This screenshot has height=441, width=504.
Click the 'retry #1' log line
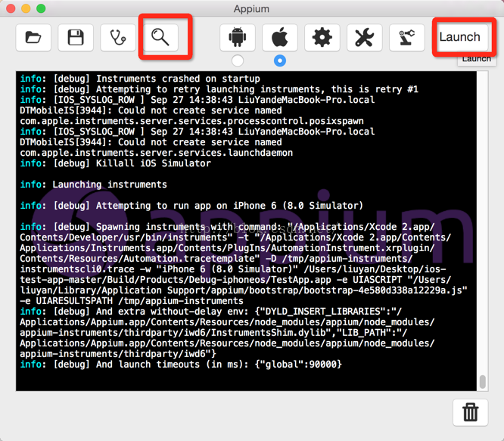point(219,89)
